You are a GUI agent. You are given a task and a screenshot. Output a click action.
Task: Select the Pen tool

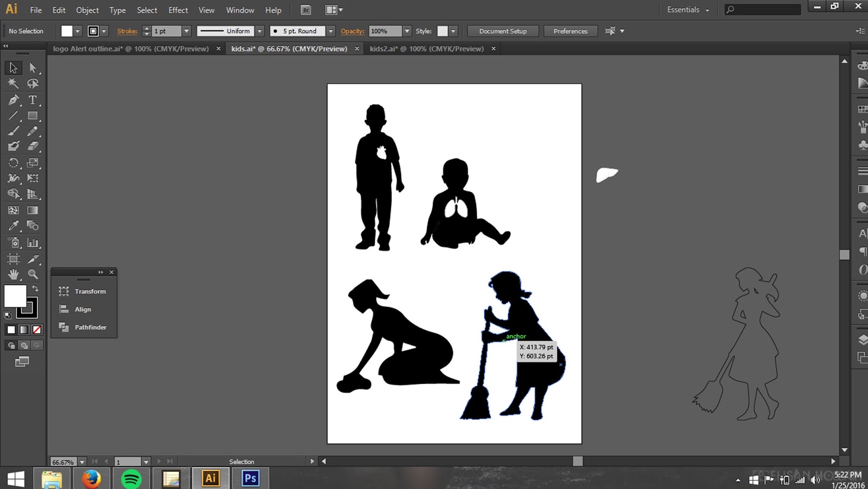[14, 100]
